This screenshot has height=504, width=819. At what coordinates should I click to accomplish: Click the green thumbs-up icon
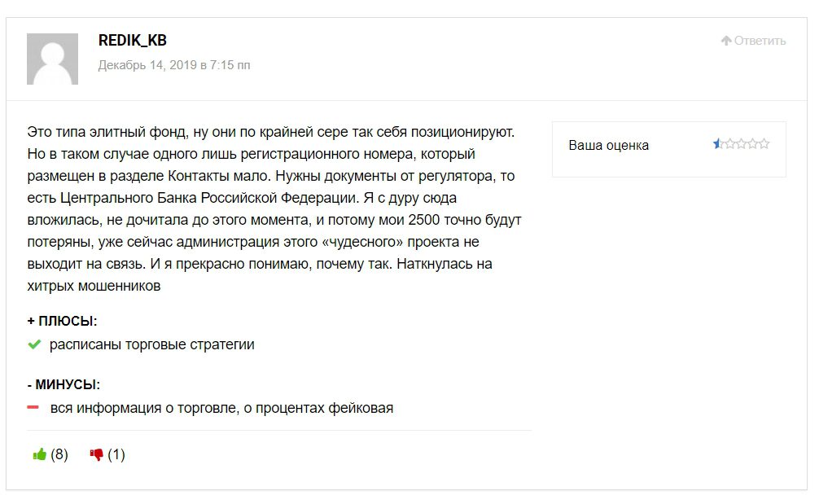[39, 455]
